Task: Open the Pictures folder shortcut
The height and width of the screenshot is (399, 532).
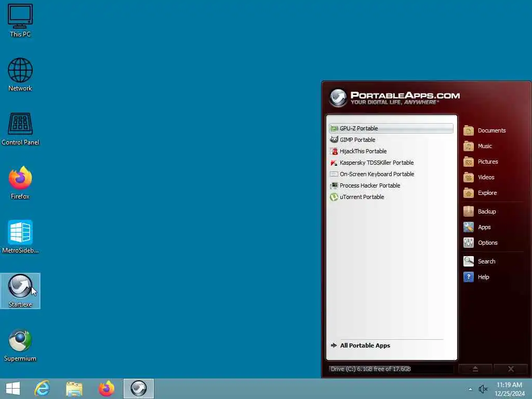Action: tap(481, 162)
